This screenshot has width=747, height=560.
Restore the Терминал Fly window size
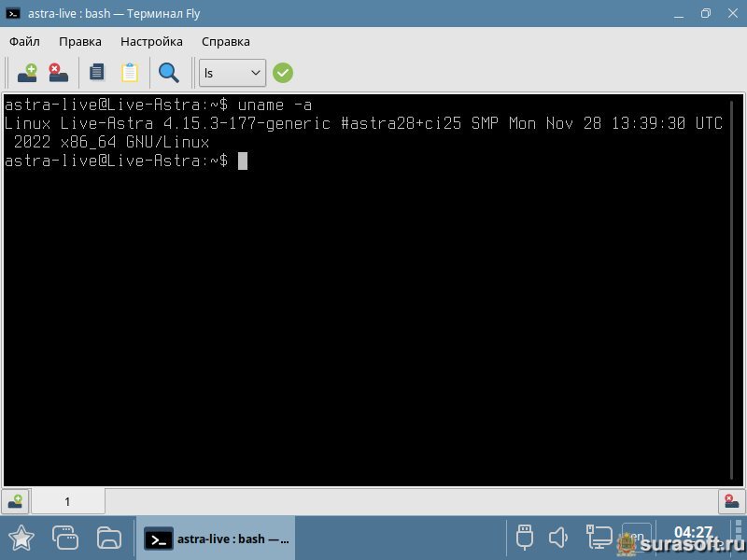(706, 13)
